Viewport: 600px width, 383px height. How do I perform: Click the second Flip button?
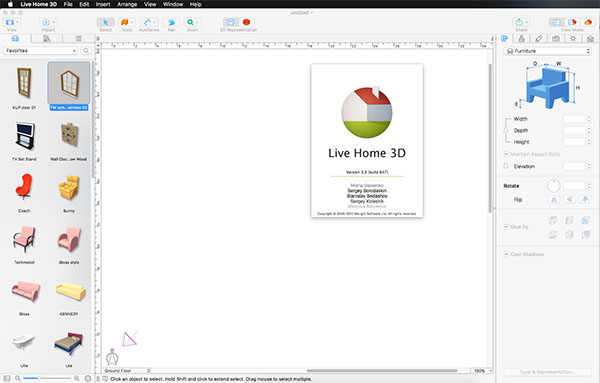tap(569, 199)
